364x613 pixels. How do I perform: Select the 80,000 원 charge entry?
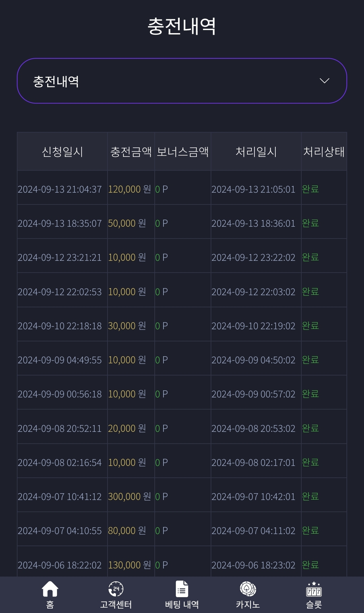pyautogui.click(x=127, y=531)
